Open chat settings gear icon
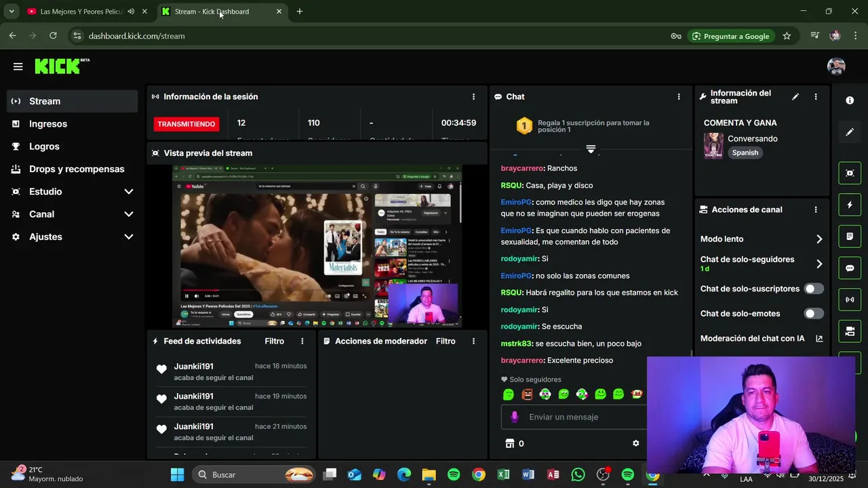Viewport: 868px width, 488px height. pyautogui.click(x=635, y=443)
